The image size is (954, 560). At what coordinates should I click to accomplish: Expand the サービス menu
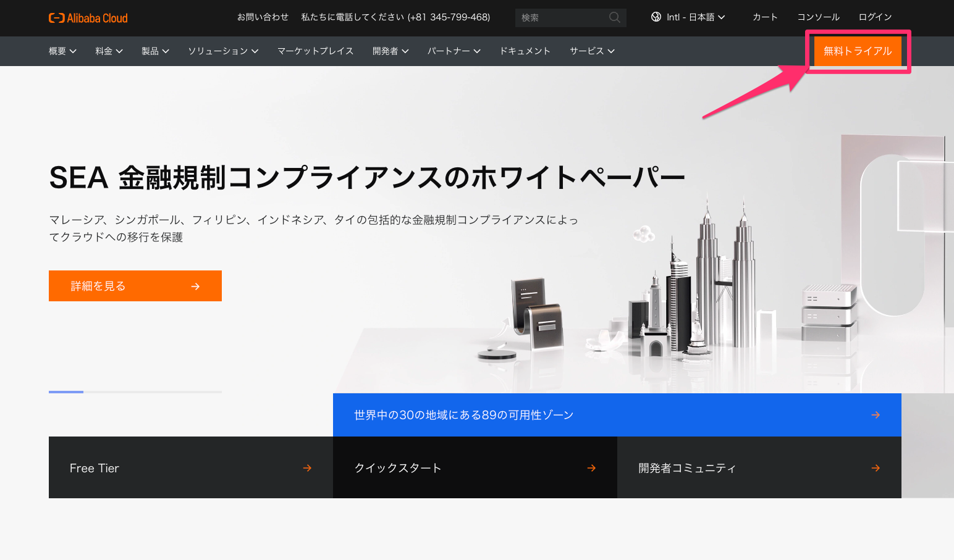tap(592, 51)
